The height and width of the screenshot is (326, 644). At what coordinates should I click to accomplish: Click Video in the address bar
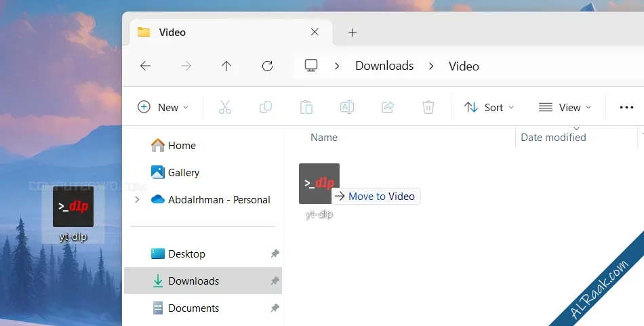coord(464,66)
